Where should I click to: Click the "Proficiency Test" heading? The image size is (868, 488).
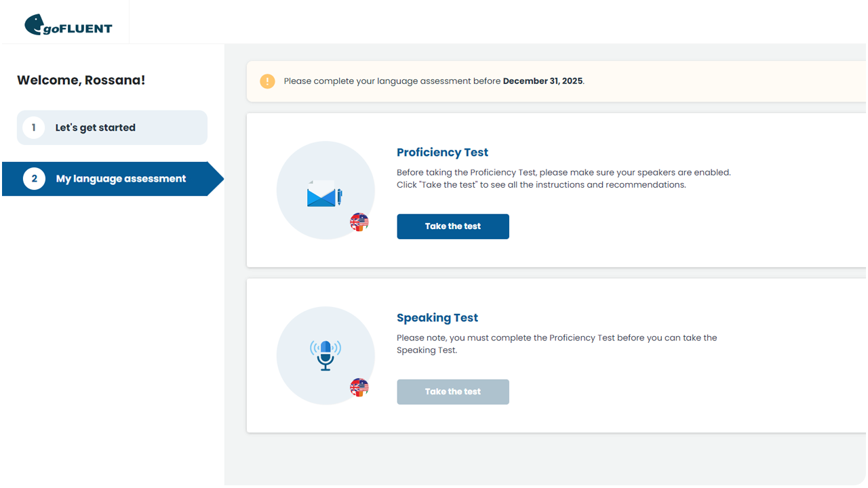click(442, 152)
